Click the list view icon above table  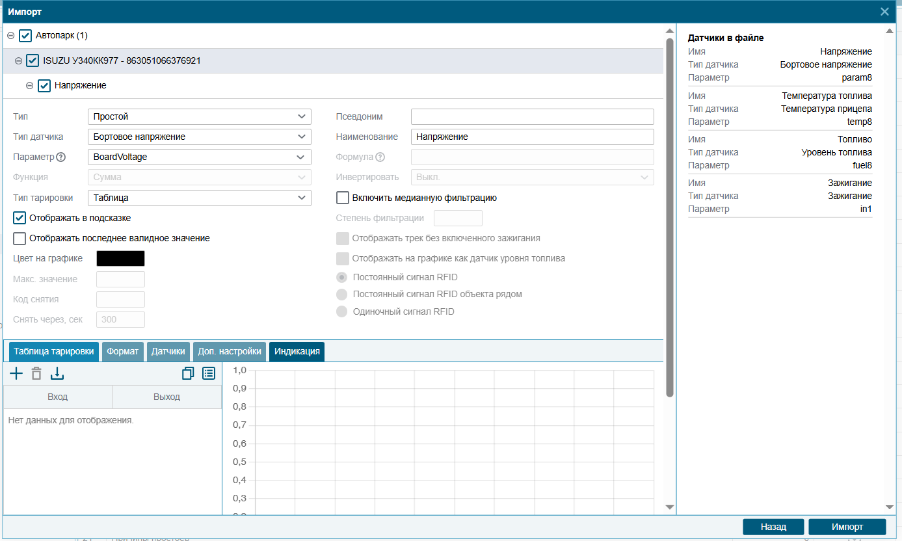pos(209,374)
